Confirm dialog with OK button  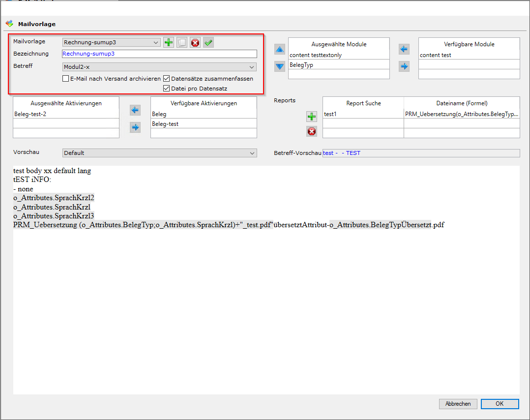(500, 404)
